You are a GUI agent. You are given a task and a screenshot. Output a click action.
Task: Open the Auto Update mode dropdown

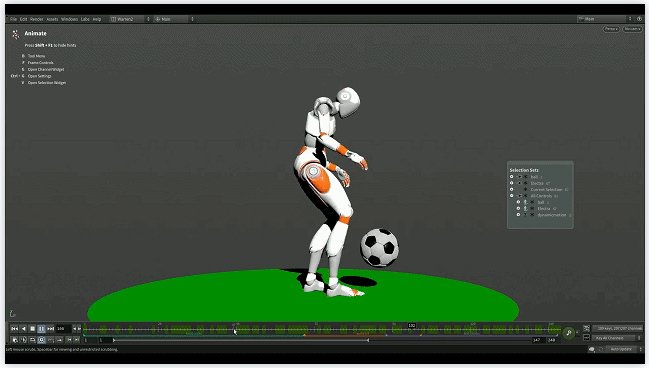(x=621, y=349)
